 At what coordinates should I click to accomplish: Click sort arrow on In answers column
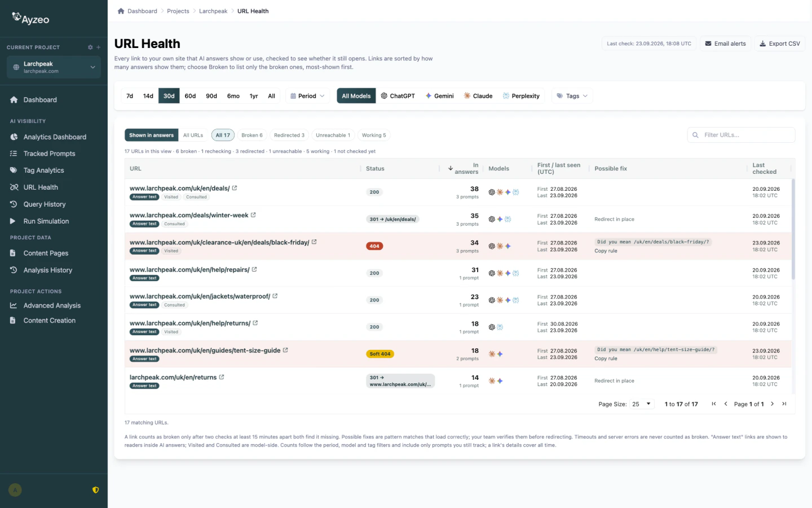(451, 168)
